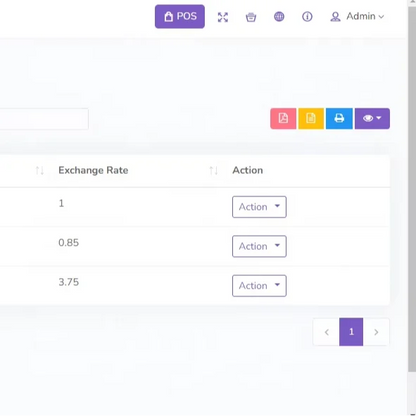Image resolution: width=416 pixels, height=416 pixels.
Task: Select the 0.85 exchange rate cell
Action: [x=69, y=243]
